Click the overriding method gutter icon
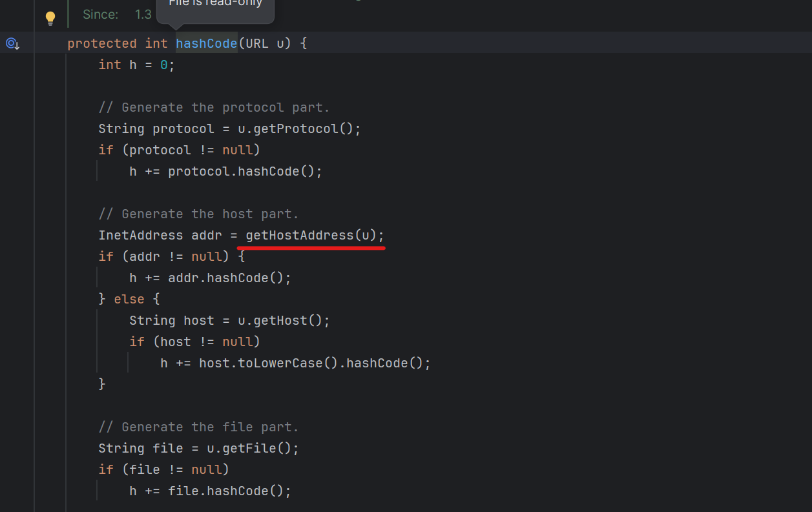812x512 pixels. click(x=12, y=43)
